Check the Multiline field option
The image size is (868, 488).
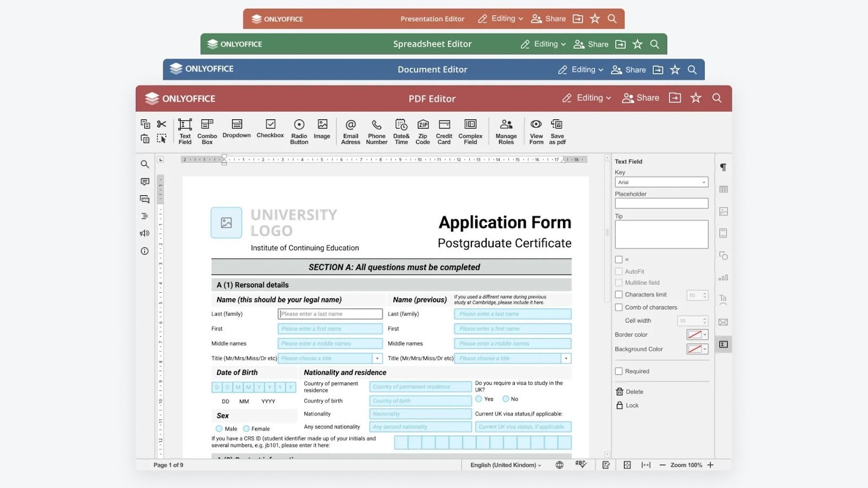(x=619, y=282)
